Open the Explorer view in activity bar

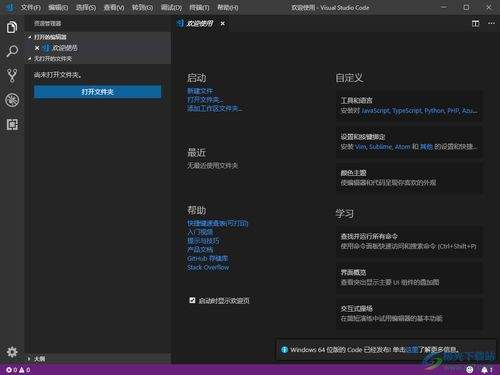[x=12, y=27]
